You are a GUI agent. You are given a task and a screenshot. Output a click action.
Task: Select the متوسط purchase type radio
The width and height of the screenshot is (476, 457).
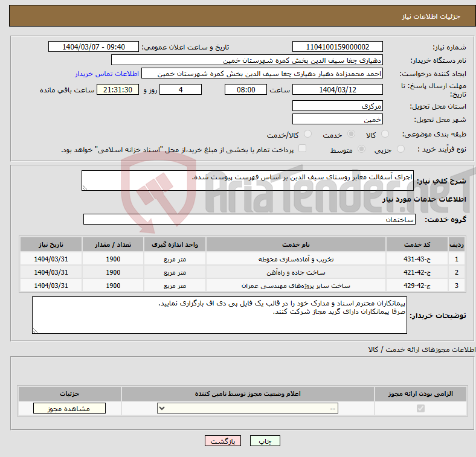coord(361,149)
